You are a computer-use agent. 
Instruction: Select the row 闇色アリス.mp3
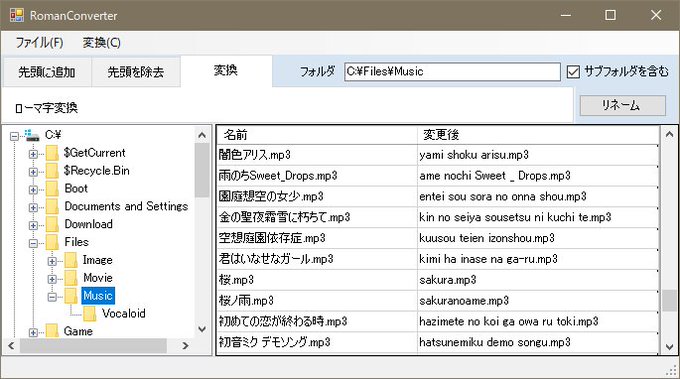437,155
